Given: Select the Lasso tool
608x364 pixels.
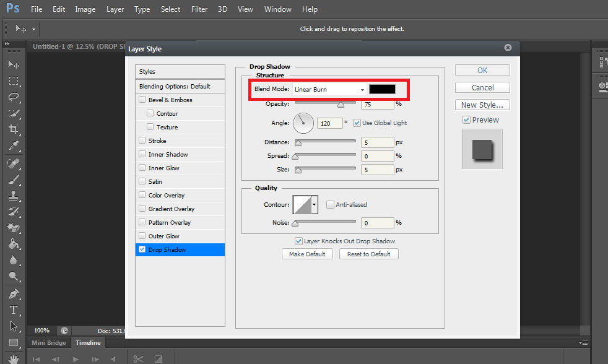Looking at the screenshot, I should pos(14,97).
